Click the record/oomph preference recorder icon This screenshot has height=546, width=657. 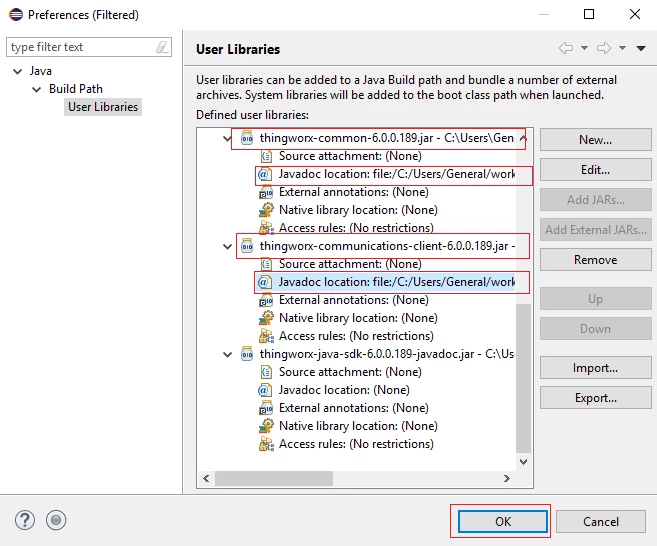pos(56,520)
